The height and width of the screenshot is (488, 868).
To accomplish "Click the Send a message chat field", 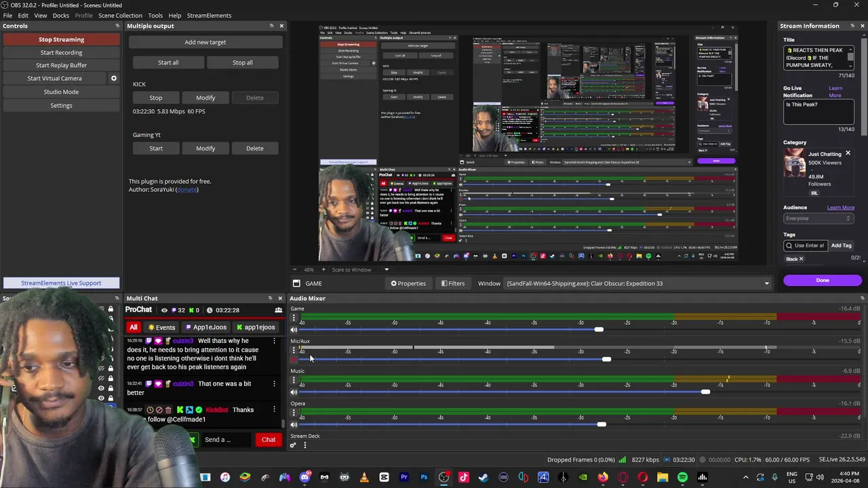I will point(226,440).
